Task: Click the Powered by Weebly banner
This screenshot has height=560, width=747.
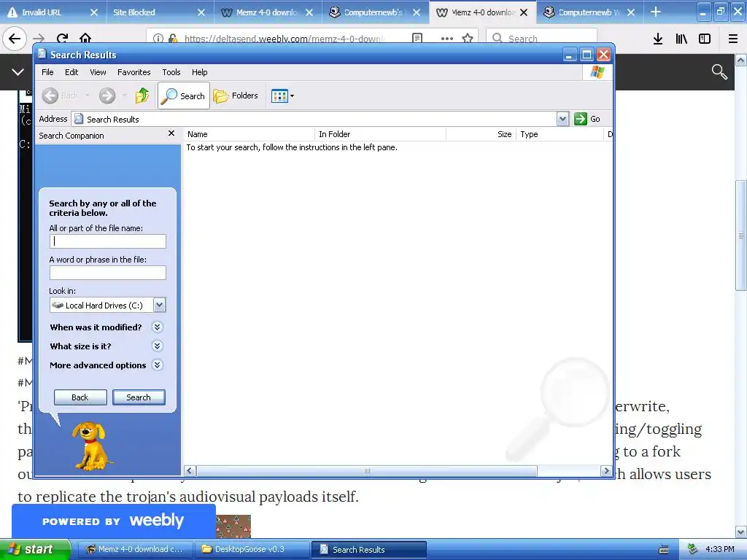Action: [113, 521]
